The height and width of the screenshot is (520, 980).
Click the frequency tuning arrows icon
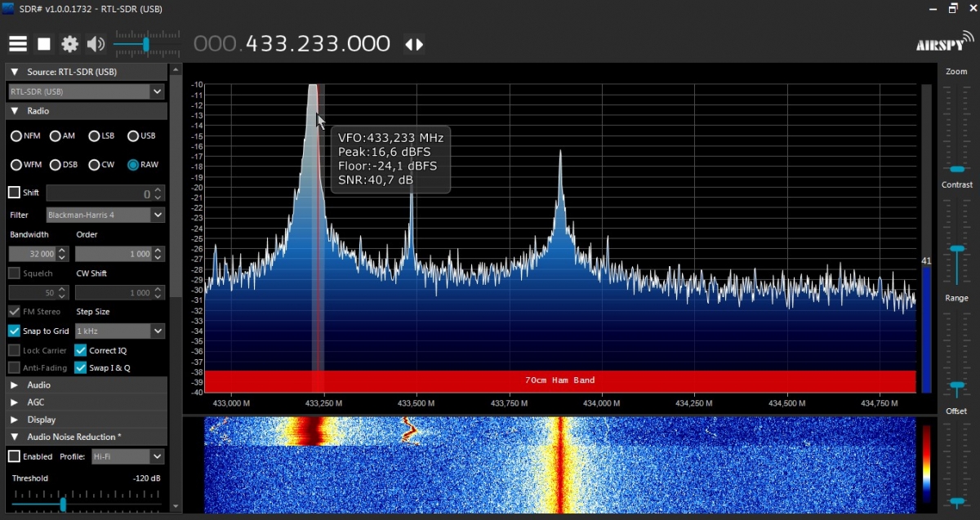click(414, 44)
